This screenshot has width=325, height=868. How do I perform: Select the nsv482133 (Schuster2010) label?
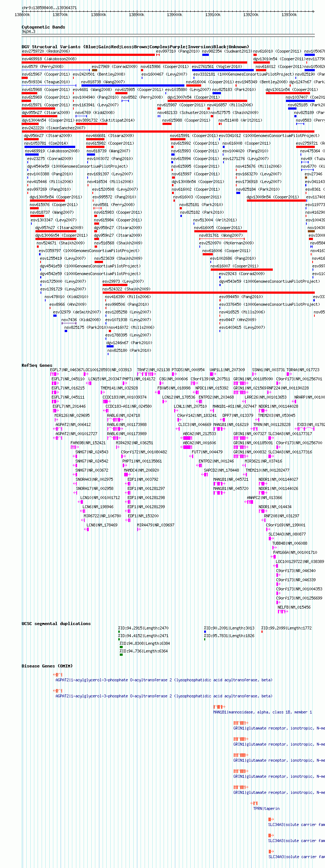[183, 113]
